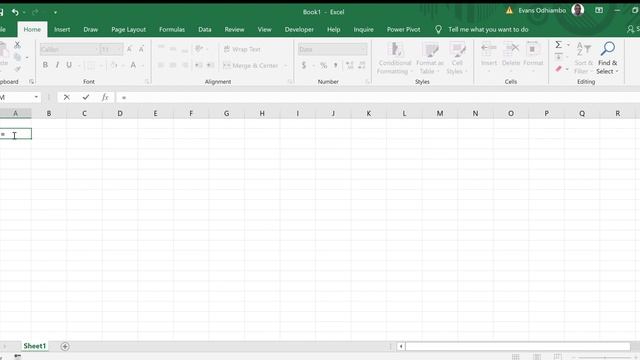Viewport: 640px width, 360px height.
Task: Click the Insert cells button
Action: [x=489, y=57]
